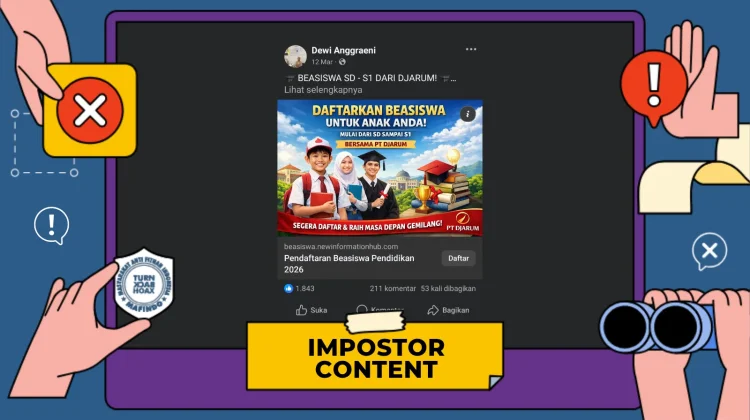View the 53 kali dibagikan shares
This screenshot has height=420, width=750.
tap(448, 288)
